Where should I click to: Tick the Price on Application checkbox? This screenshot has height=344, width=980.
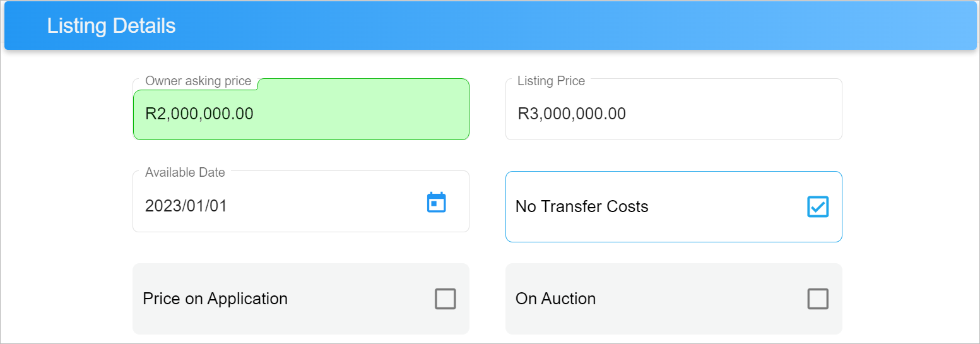445,299
